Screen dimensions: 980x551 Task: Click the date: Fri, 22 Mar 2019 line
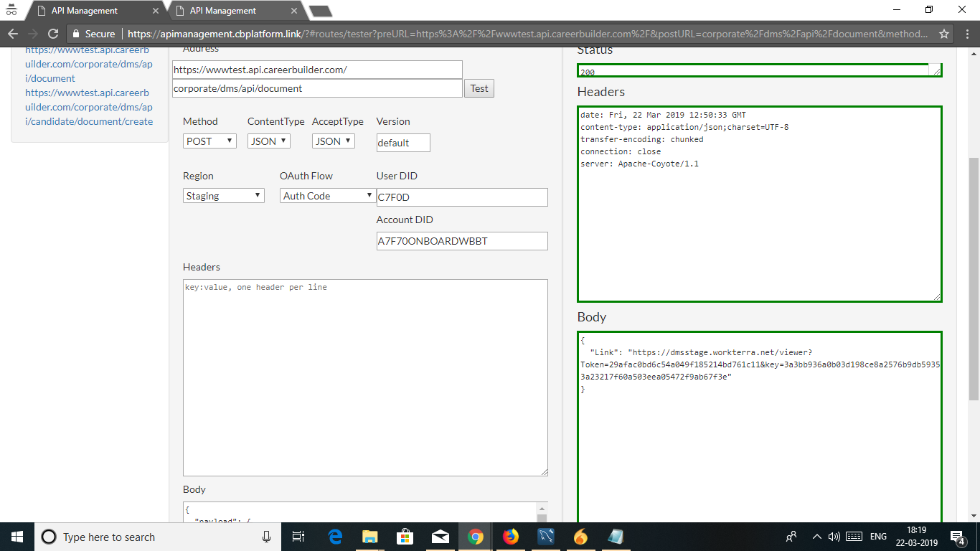tap(663, 115)
